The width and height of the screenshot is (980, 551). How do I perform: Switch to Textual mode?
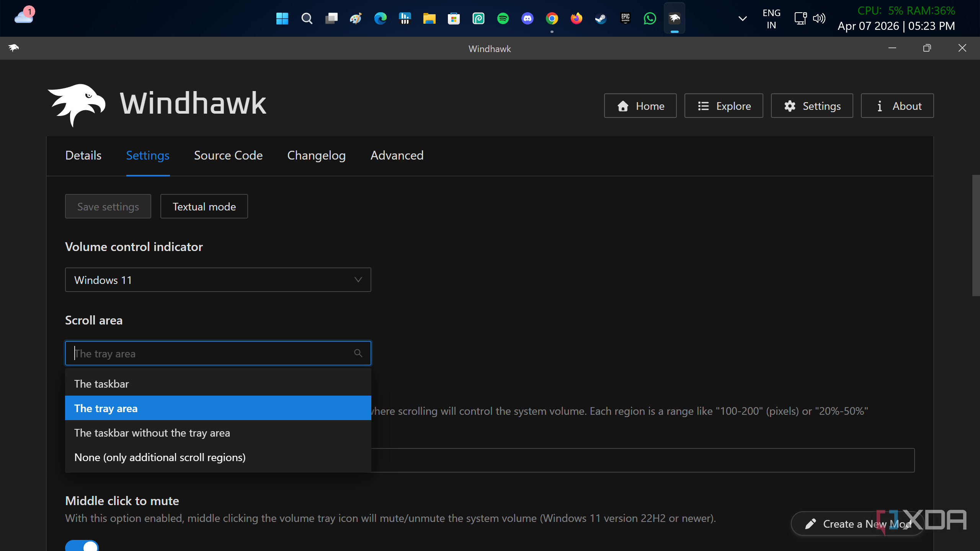point(204,206)
